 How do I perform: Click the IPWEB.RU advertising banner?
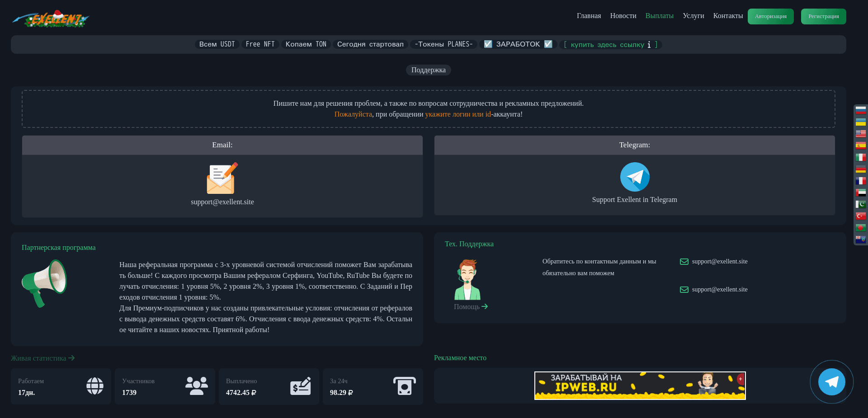coord(640,385)
